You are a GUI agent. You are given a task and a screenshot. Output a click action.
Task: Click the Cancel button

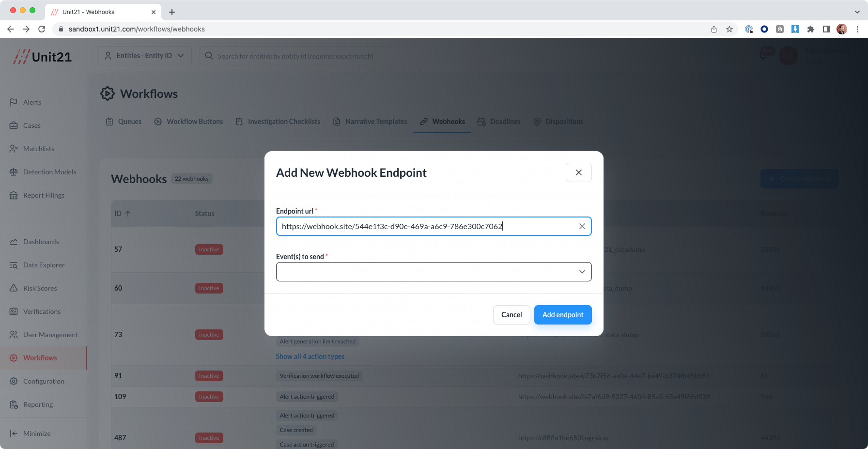pyautogui.click(x=511, y=315)
